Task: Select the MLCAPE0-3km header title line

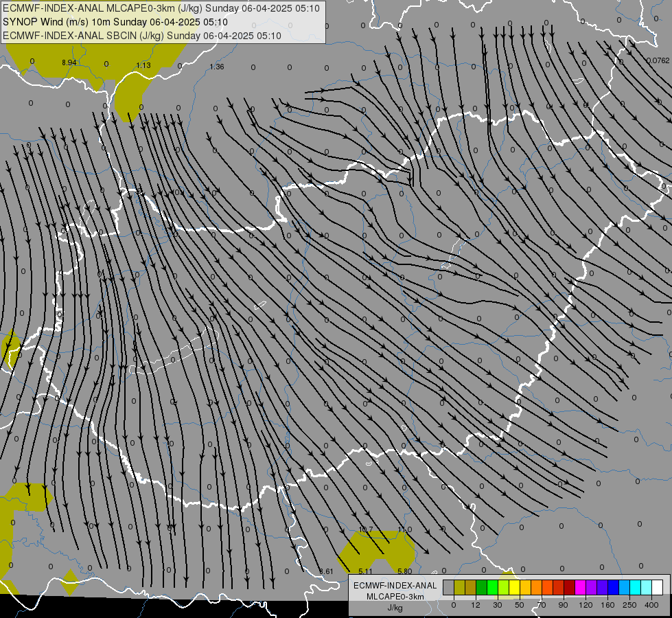Action: (161, 8)
